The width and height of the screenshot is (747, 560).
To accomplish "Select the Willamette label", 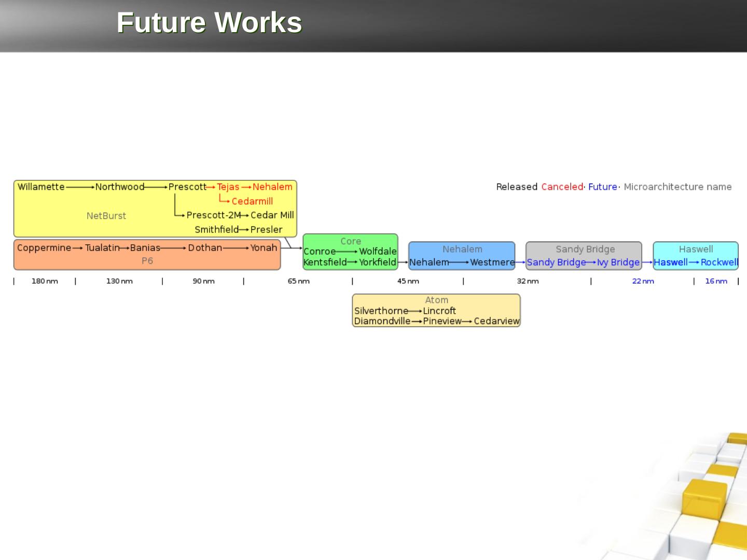I will tap(41, 187).
